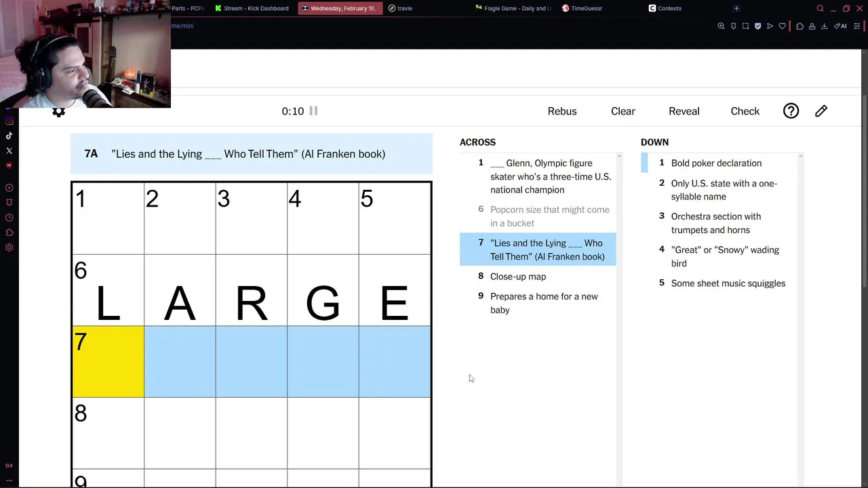868x488 pixels.
Task: Select the Close-up map clue
Action: coord(538,277)
